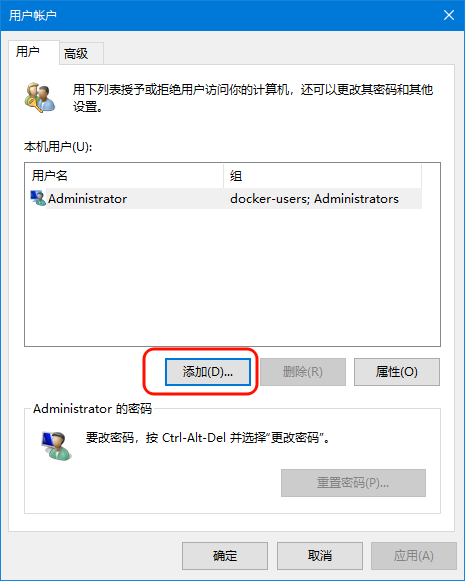Open 属性(O) for the selected user
465x581 pixels.
(x=397, y=372)
